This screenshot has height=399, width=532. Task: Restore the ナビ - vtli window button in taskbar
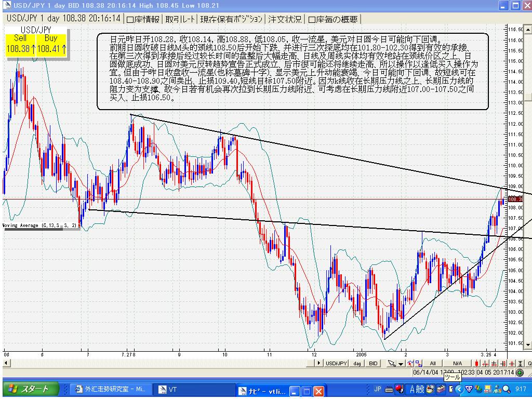click(x=307, y=391)
